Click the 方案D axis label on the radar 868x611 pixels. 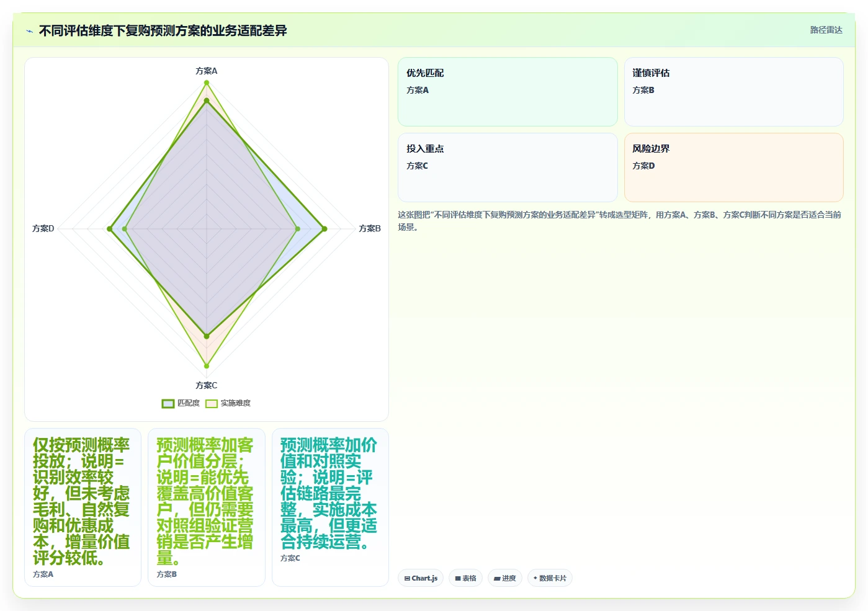(x=43, y=228)
